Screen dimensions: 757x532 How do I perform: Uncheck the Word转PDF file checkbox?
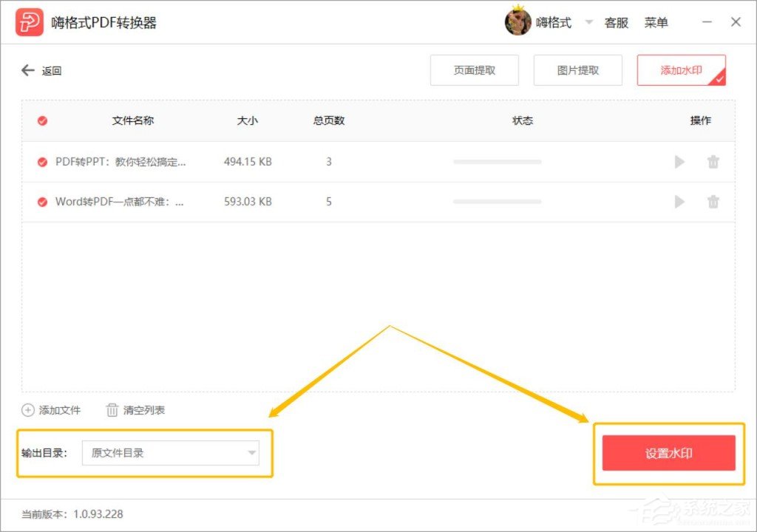(x=42, y=202)
